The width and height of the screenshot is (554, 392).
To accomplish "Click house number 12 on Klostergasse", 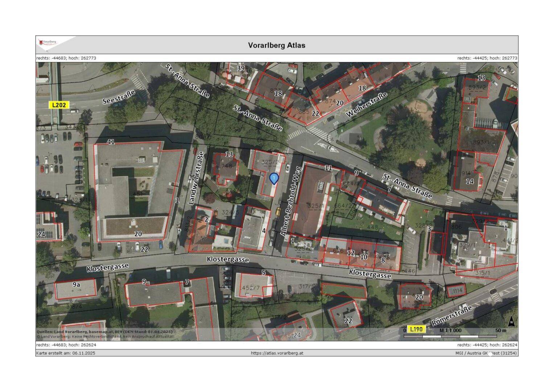I will click(350, 253).
